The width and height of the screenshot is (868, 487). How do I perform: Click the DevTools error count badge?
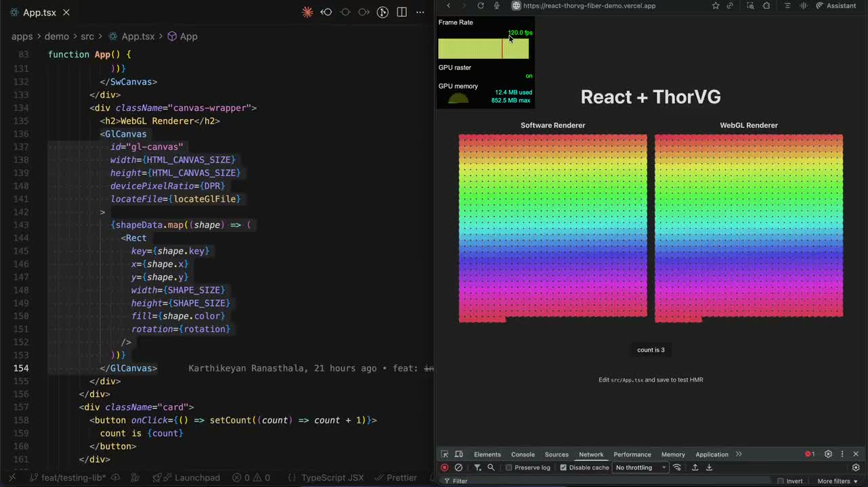pos(810,455)
